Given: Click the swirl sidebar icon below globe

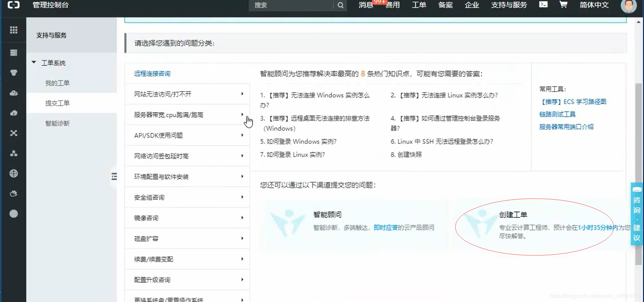Looking at the screenshot, I should (x=13, y=194).
